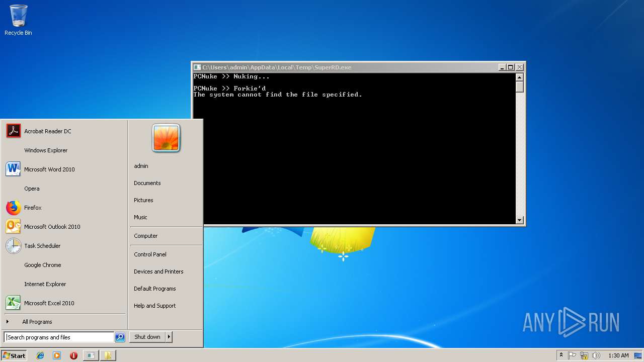Click the 'PCNuke >> Nuking...' line

(231, 76)
